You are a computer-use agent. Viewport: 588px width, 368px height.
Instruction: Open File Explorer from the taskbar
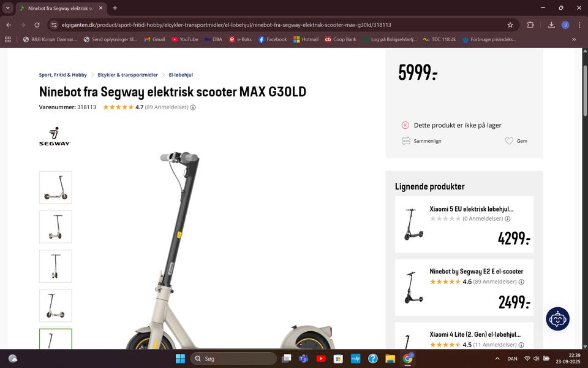coord(390,359)
